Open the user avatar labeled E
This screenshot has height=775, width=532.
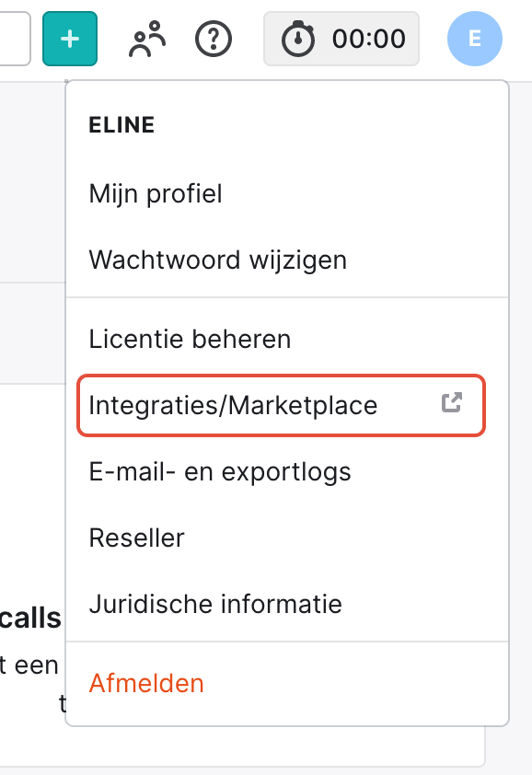point(475,39)
